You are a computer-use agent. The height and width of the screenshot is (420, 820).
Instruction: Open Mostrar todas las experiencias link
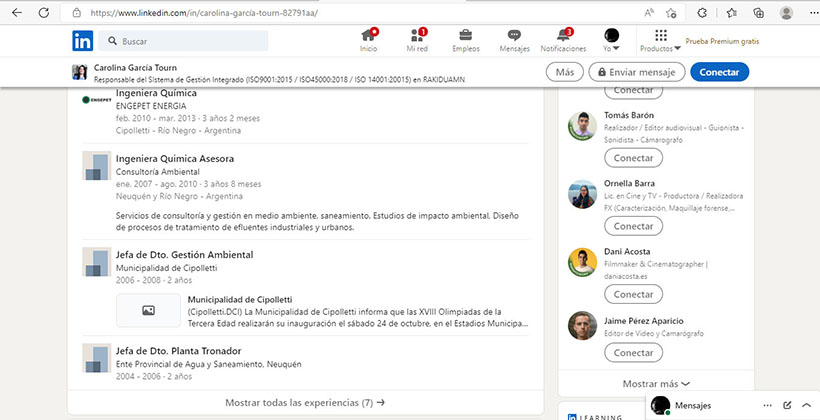click(x=305, y=402)
